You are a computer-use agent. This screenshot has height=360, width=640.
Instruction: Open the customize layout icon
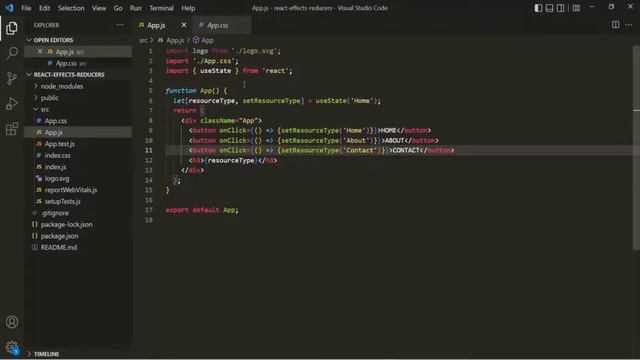576,8
